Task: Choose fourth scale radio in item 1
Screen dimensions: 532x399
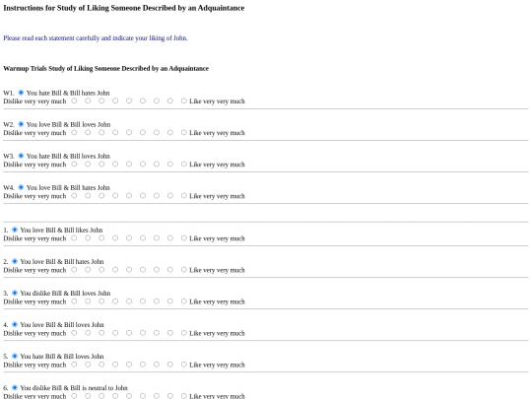Action: coord(115,237)
